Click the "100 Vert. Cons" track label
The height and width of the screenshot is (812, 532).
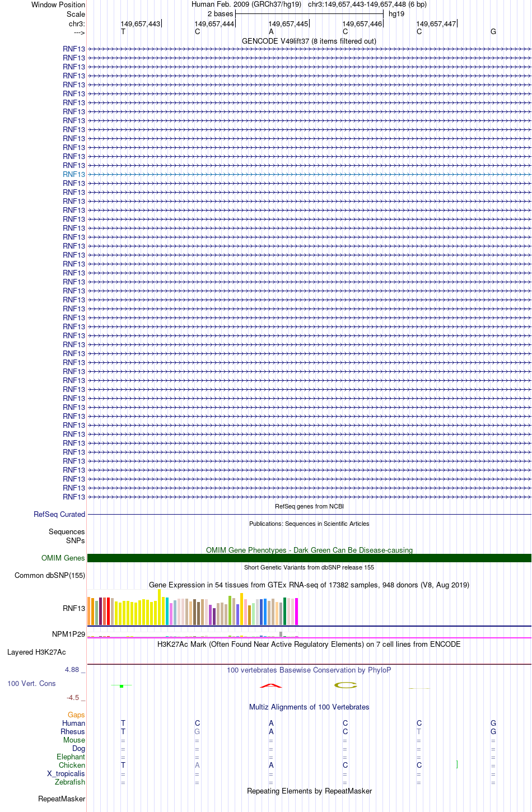31,683
